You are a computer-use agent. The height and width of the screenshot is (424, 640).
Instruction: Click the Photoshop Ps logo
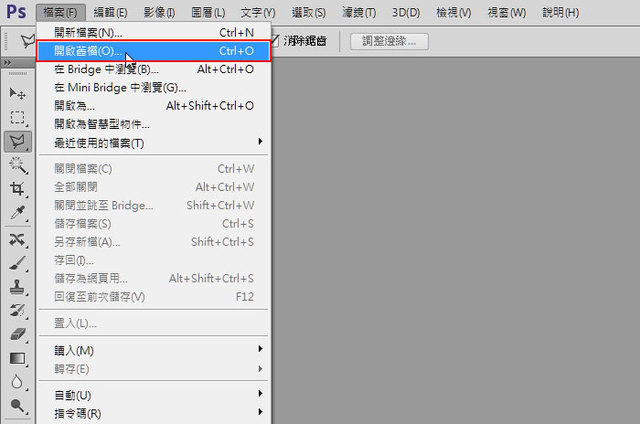coord(16,12)
